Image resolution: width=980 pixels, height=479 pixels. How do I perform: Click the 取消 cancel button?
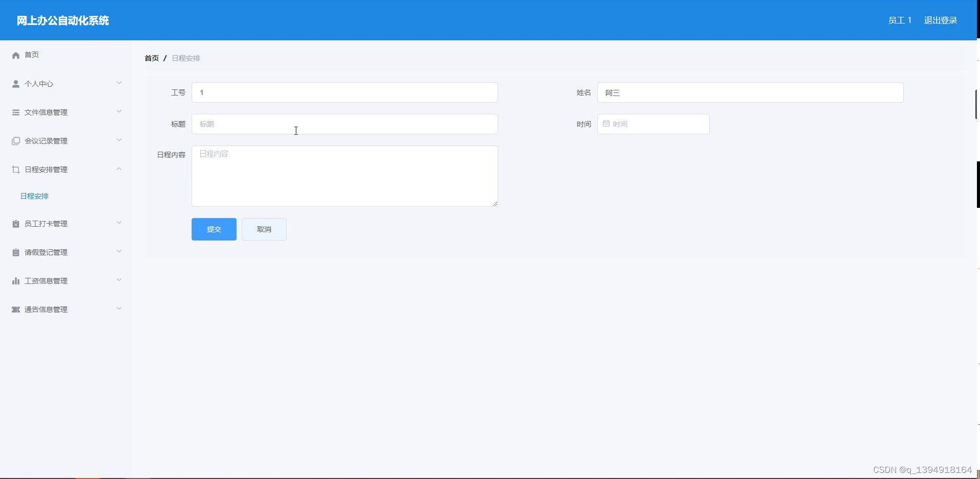[x=264, y=229]
